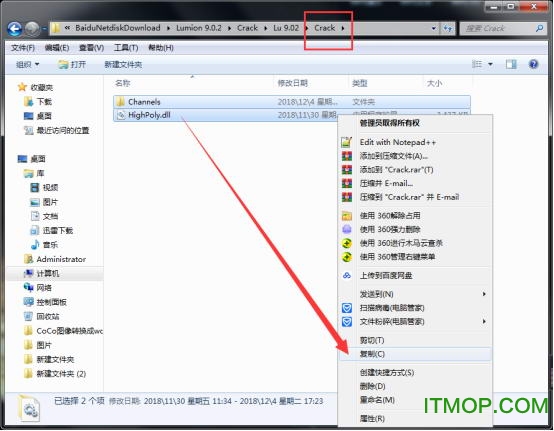Viewport: 554px width, 431px height.
Task: Open the 文件(F) menu
Action: click(x=23, y=48)
